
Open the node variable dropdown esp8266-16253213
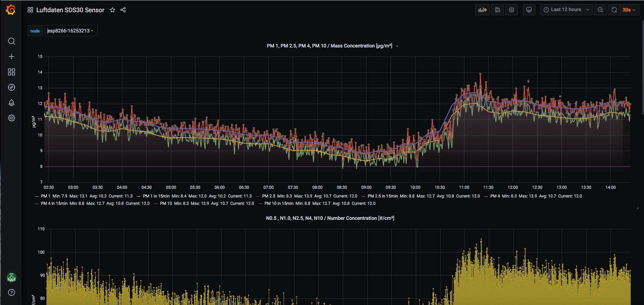click(71, 31)
